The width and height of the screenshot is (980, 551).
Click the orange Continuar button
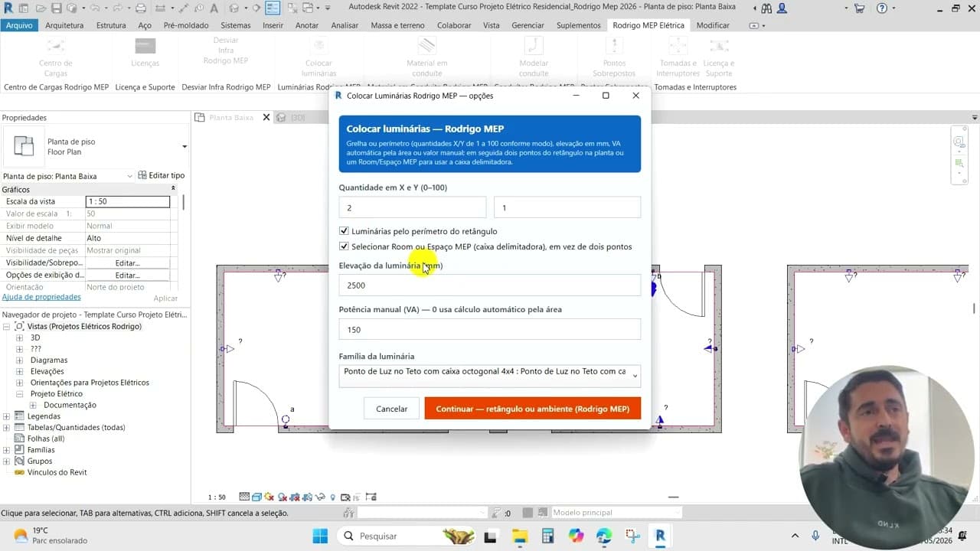[533, 409]
